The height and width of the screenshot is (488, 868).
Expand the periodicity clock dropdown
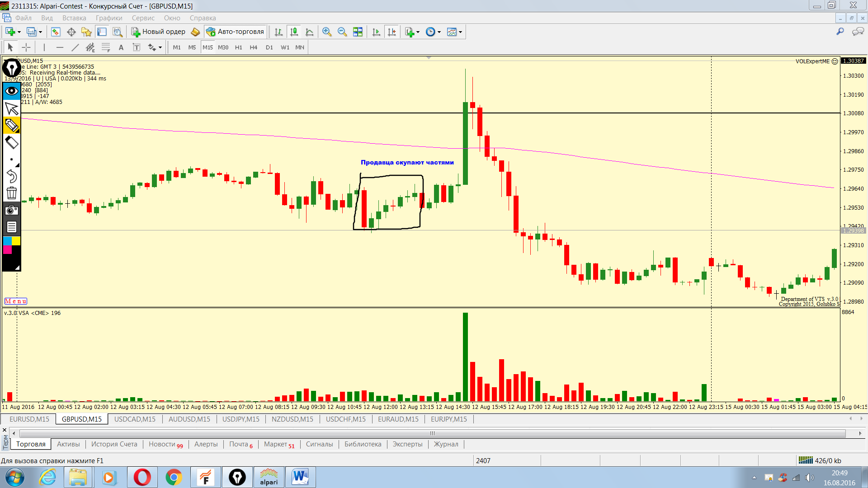pyautogui.click(x=439, y=32)
